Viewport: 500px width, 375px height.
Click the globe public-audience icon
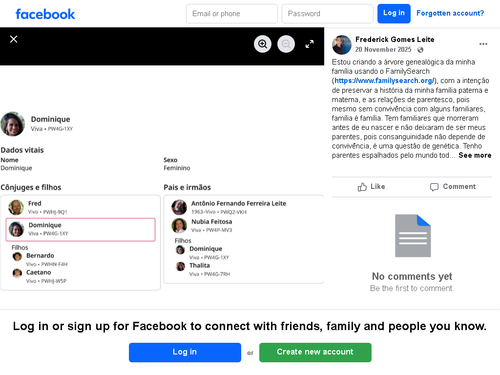(x=420, y=50)
